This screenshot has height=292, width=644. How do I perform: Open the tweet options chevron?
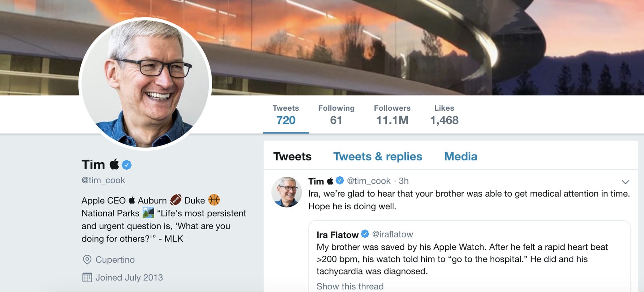(x=625, y=182)
